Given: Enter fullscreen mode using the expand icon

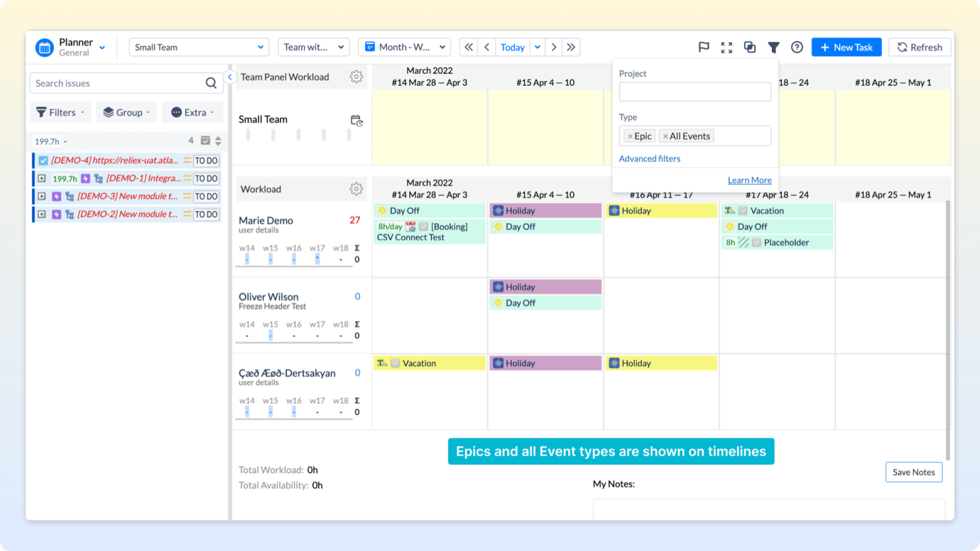Looking at the screenshot, I should 726,48.
